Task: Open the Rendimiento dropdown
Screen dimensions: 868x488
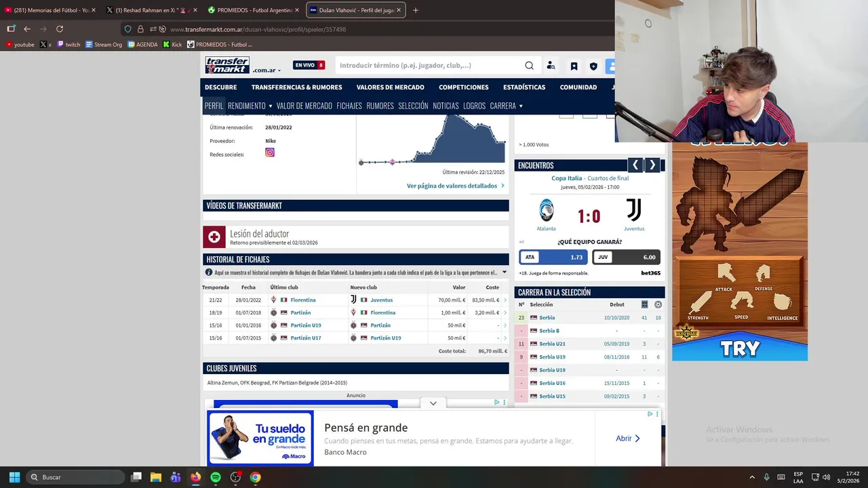Action: tap(250, 106)
